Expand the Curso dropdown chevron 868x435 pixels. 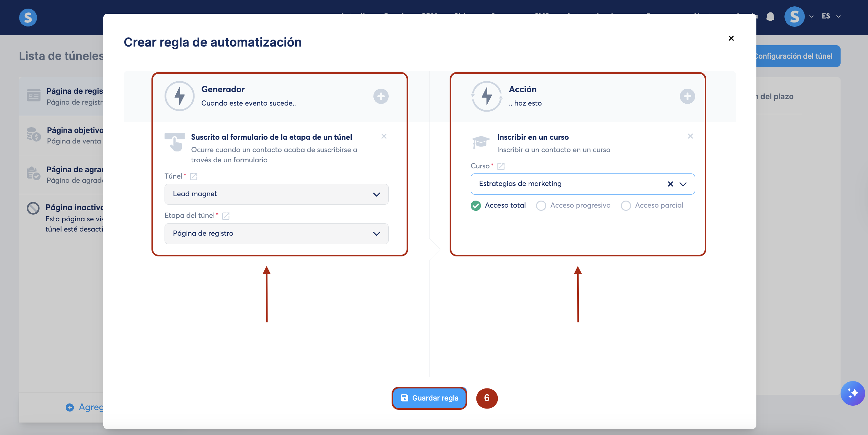[x=683, y=184]
